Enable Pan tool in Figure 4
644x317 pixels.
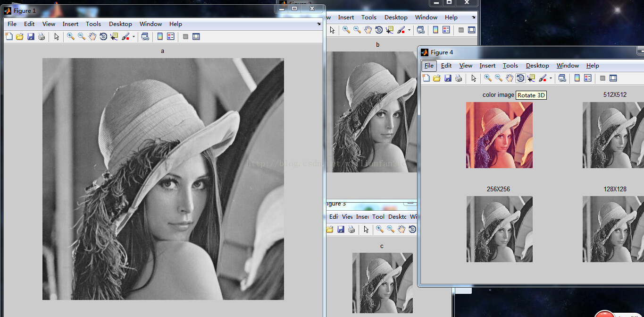click(x=510, y=78)
